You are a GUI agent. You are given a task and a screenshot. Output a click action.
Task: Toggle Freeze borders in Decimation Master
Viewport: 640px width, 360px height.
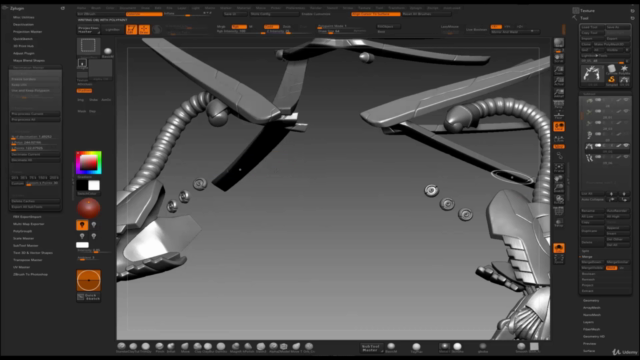pyautogui.click(x=36, y=79)
